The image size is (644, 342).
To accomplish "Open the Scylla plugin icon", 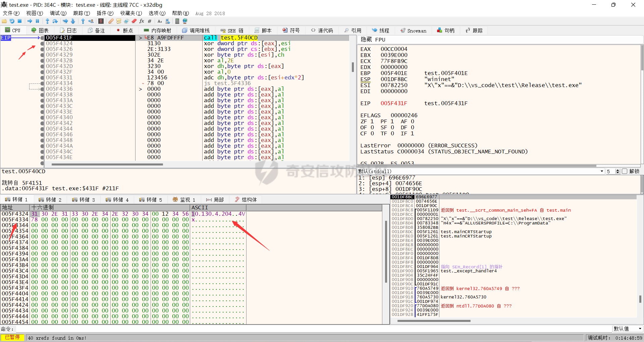I will [x=101, y=21].
